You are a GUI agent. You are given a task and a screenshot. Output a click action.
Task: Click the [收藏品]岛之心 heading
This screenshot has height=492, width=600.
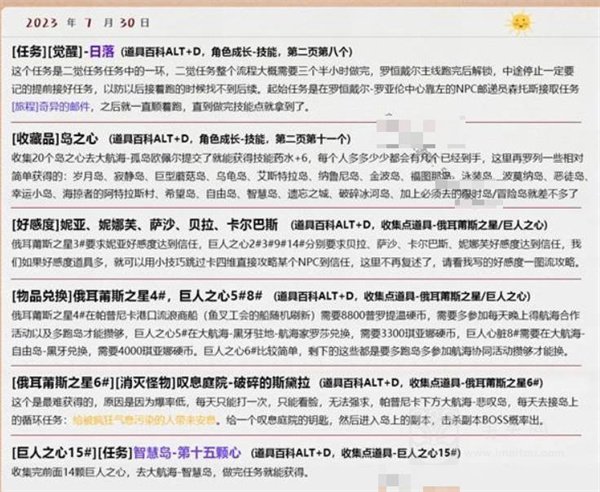(x=55, y=138)
